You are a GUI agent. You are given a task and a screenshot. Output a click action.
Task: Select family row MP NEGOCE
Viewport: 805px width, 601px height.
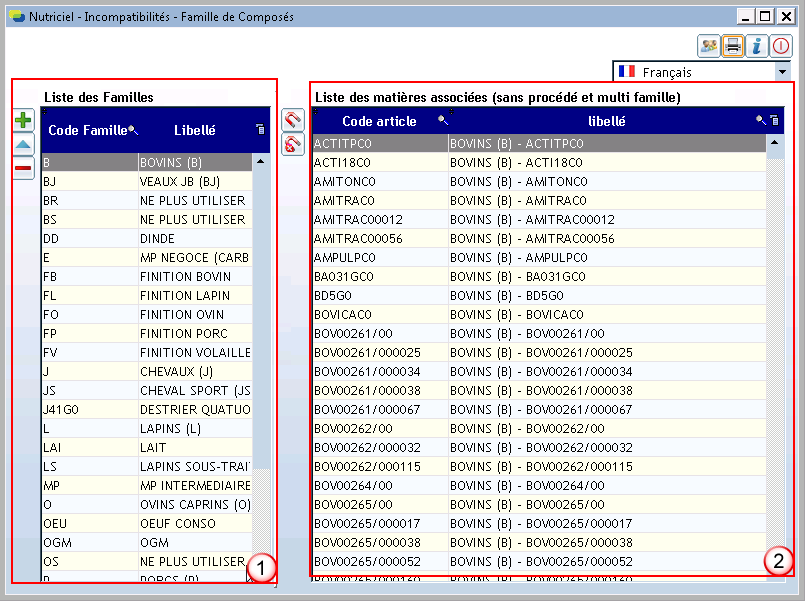(147, 257)
